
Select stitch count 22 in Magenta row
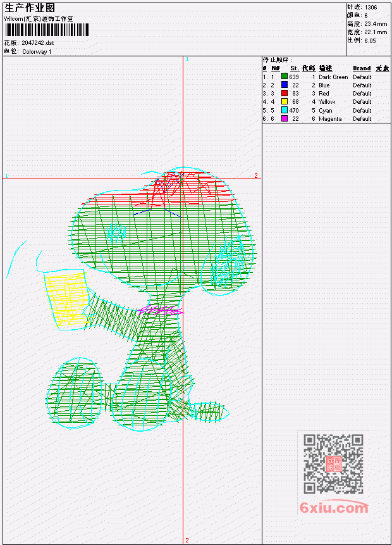click(x=295, y=119)
